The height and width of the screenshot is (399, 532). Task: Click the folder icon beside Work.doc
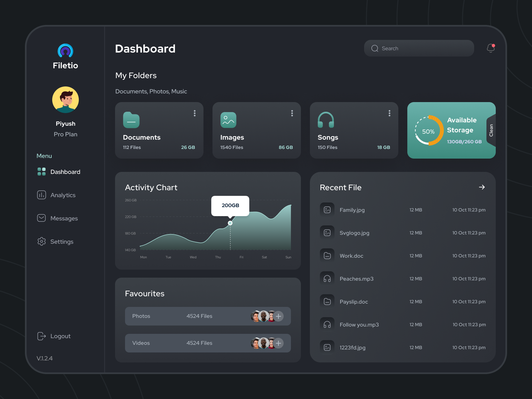tap(327, 256)
